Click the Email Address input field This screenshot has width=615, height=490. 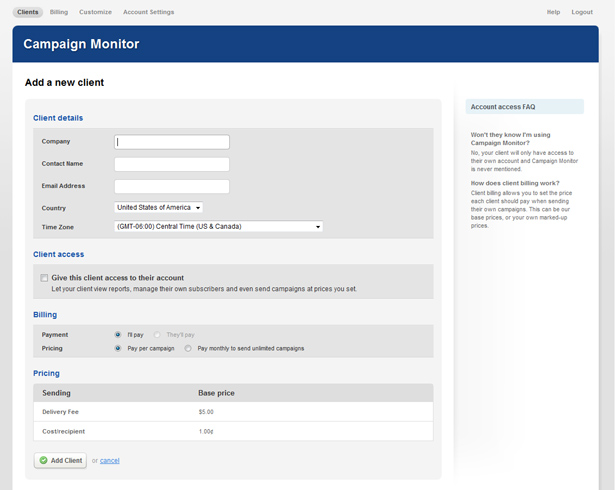click(x=172, y=186)
